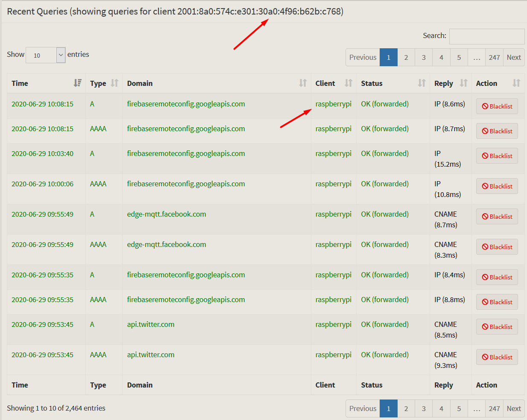
Task: Click Next in bottom pagination
Action: tap(514, 408)
